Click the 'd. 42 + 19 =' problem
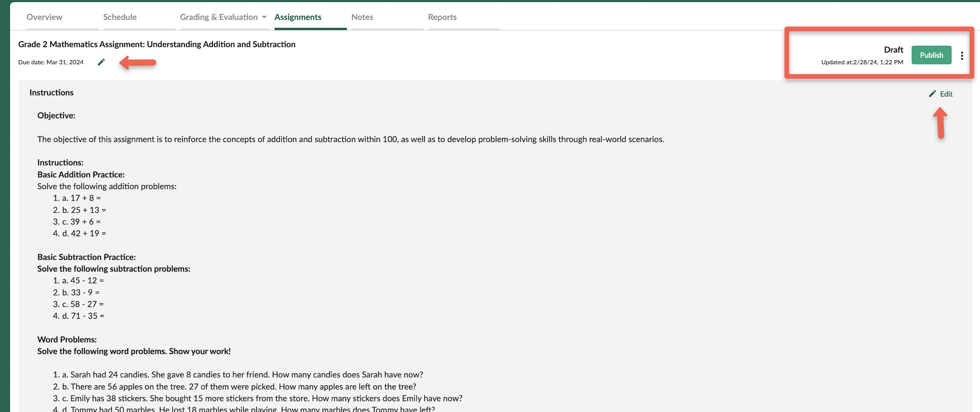The height and width of the screenshot is (412, 980). pos(84,233)
